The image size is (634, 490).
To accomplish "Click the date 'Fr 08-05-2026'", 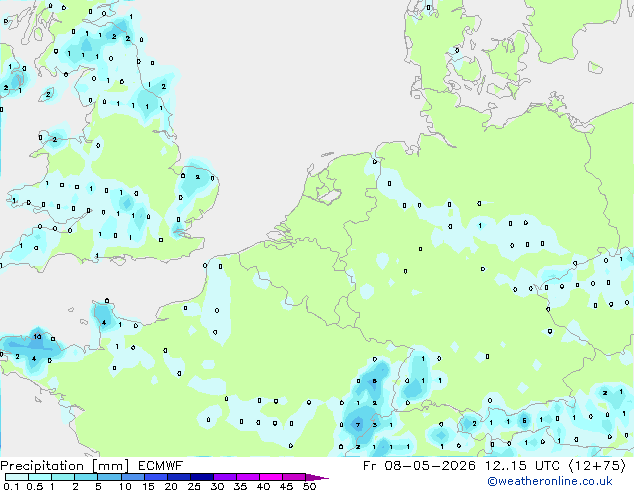I will (x=419, y=466).
